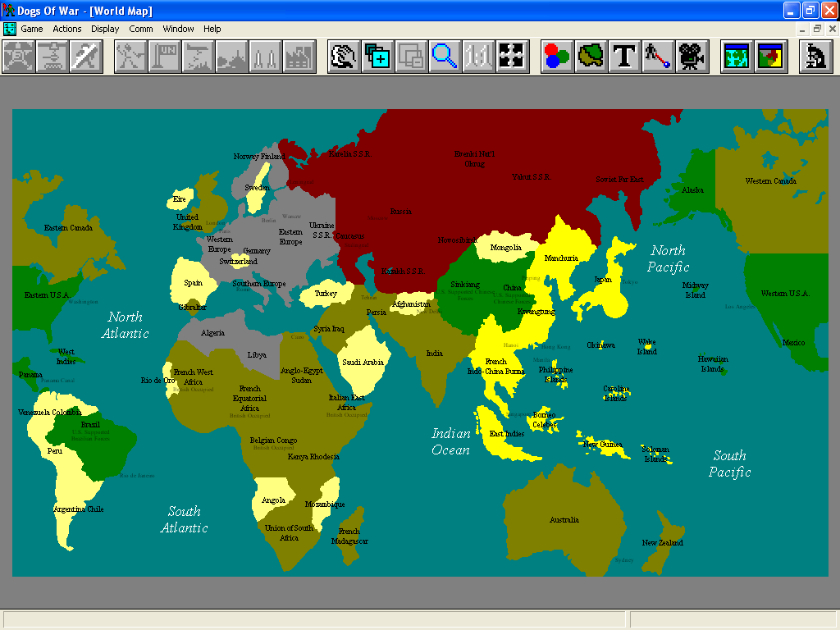The height and width of the screenshot is (630, 840).
Task: Click the crossed-out soldier toolbar icon
Action: pos(86,57)
